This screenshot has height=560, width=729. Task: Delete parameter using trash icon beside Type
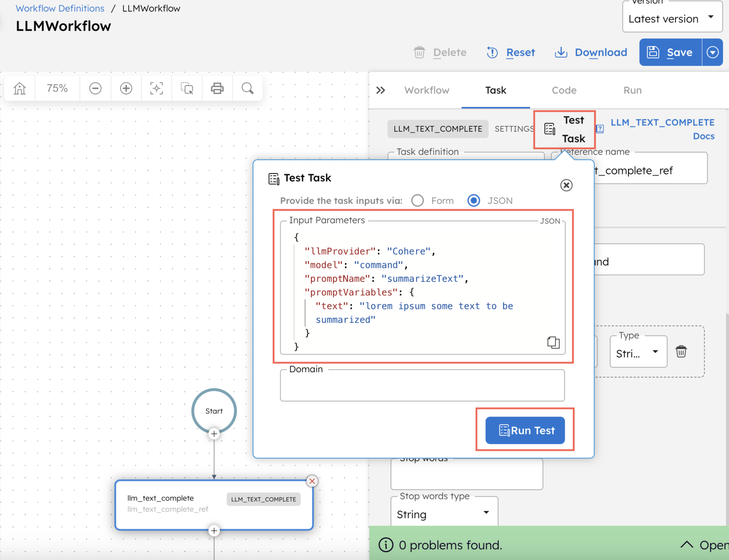click(x=681, y=351)
